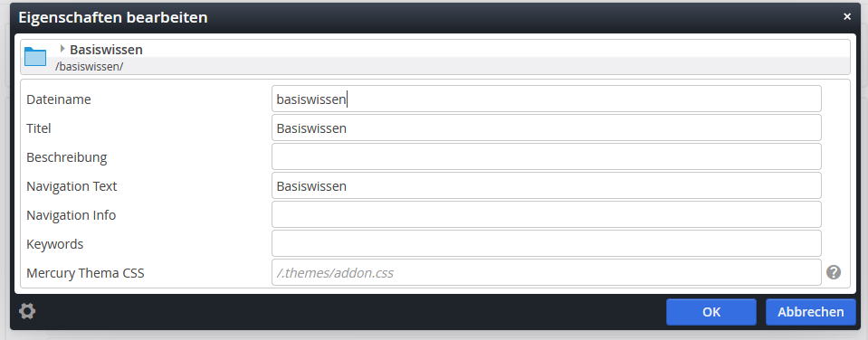Click the Navigation Text input box
Screen dimensions: 868x340
coord(547,185)
